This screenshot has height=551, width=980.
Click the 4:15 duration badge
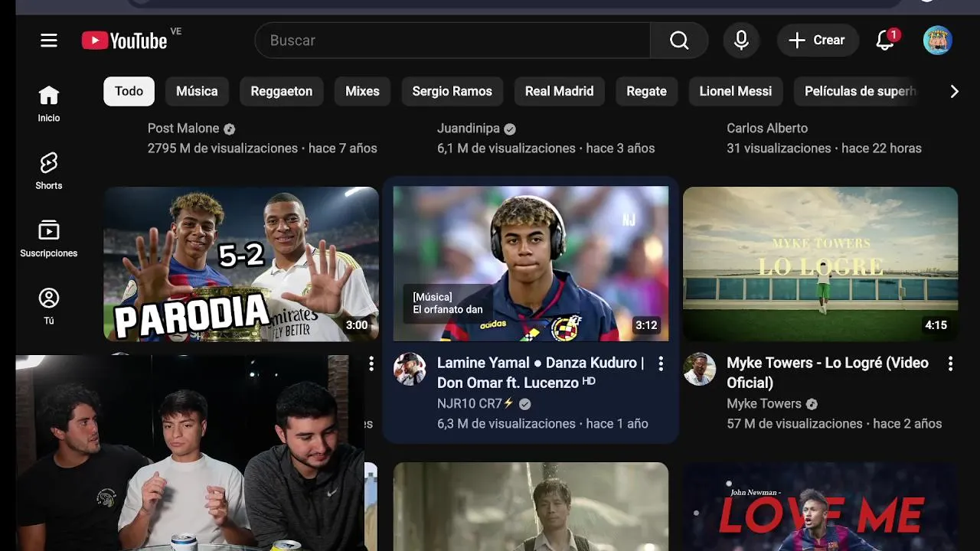point(936,325)
